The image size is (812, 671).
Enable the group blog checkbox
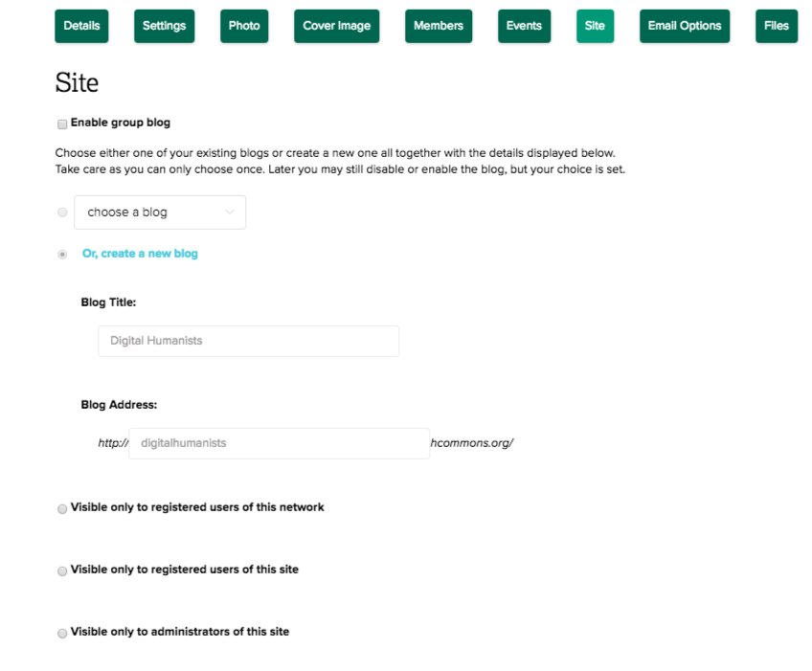point(62,123)
